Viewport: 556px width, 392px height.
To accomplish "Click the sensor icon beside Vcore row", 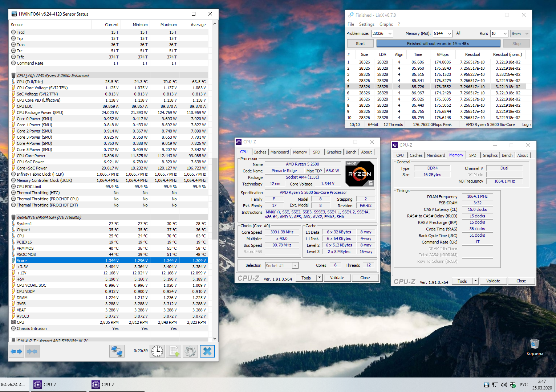I will click(x=13, y=261).
